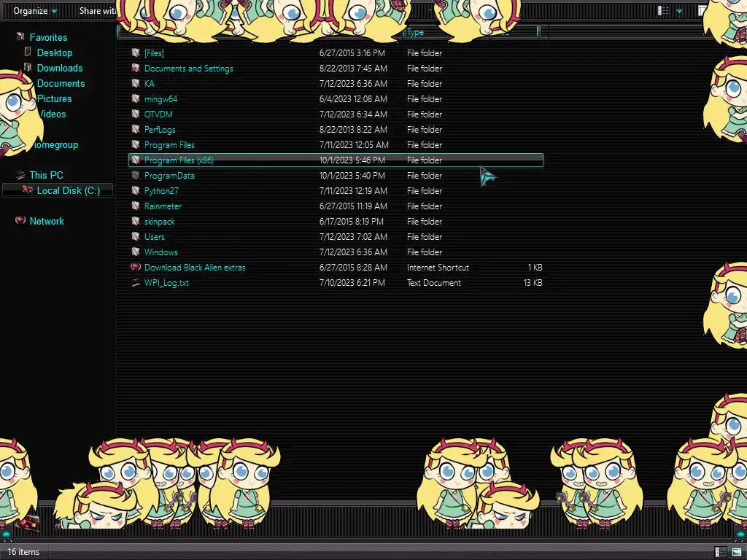Click the ProgramData folder icon
The width and height of the screenshot is (747, 560).
[136, 175]
